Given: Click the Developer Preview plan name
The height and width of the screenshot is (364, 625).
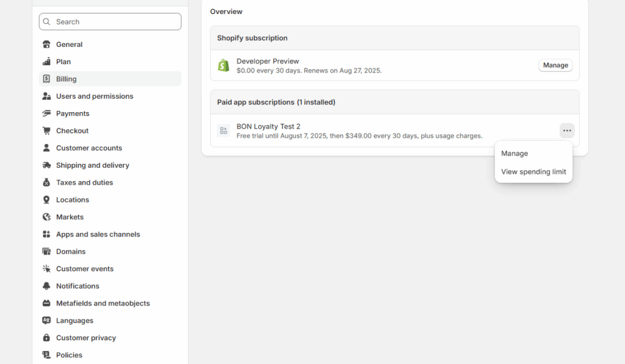Looking at the screenshot, I should tap(268, 61).
